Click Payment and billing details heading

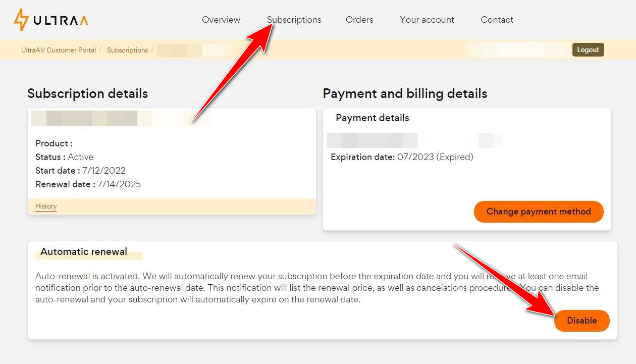[x=405, y=93]
